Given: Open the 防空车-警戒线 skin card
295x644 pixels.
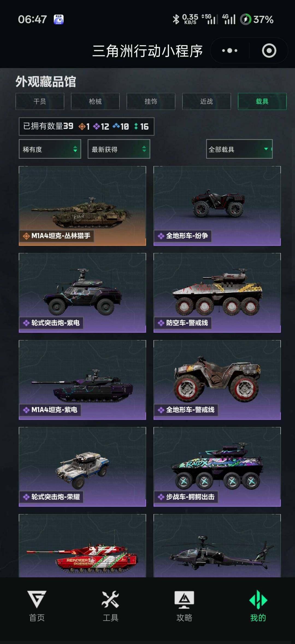Looking at the screenshot, I should pyautogui.click(x=217, y=293).
